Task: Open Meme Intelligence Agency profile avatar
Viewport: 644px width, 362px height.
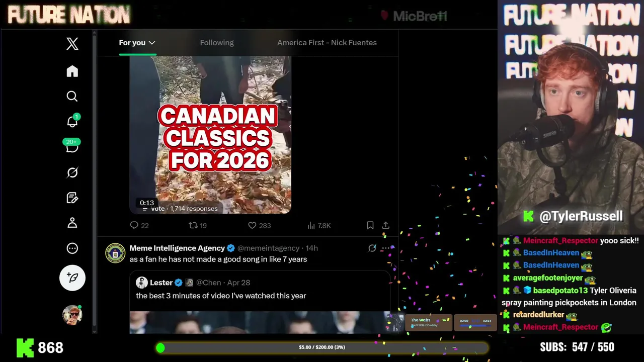Action: 115,253
